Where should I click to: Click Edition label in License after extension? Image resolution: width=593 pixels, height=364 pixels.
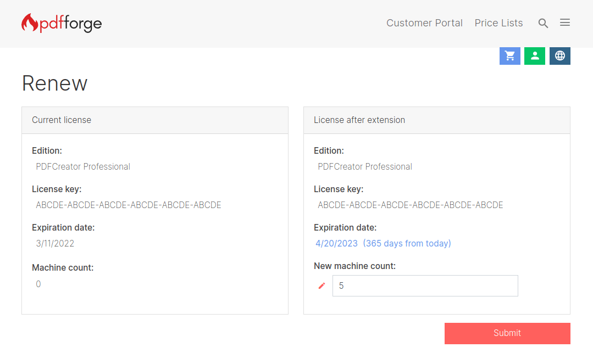click(x=329, y=150)
